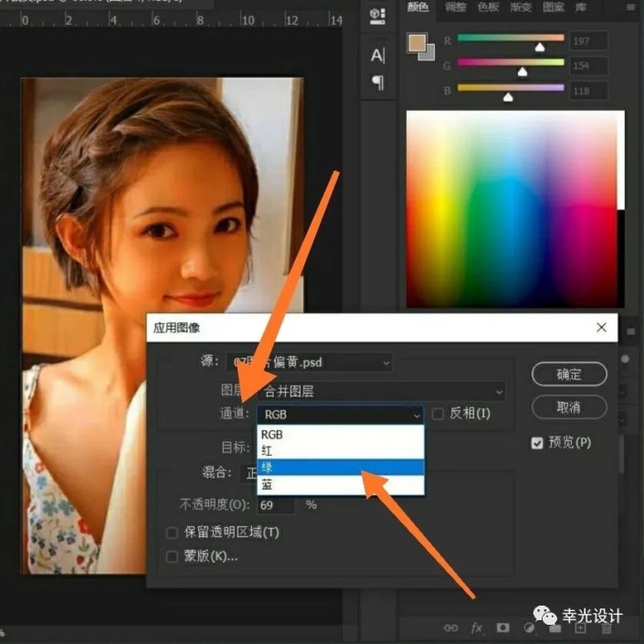Uncheck the 预览(P) preview checkbox

(x=537, y=443)
